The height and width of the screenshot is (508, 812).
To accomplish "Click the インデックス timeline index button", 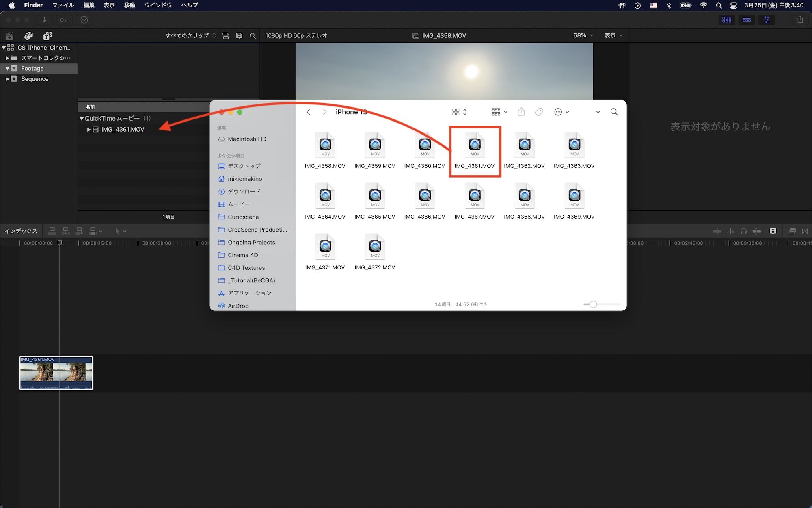I will click(x=21, y=231).
